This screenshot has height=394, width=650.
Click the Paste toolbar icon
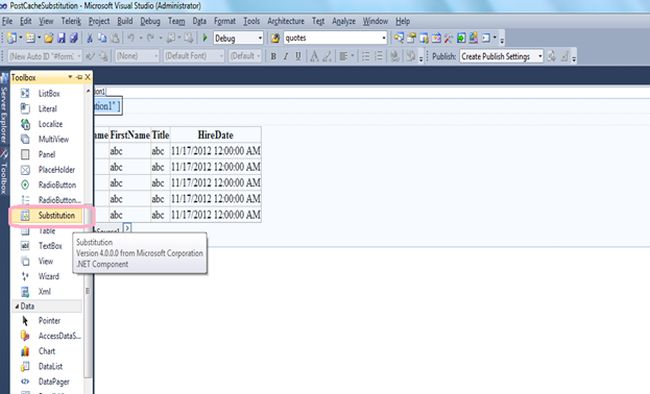tap(115, 38)
